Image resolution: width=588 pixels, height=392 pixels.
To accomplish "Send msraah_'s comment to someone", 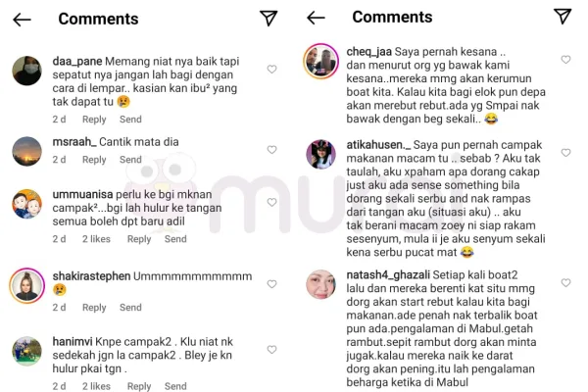I will 130,160.
